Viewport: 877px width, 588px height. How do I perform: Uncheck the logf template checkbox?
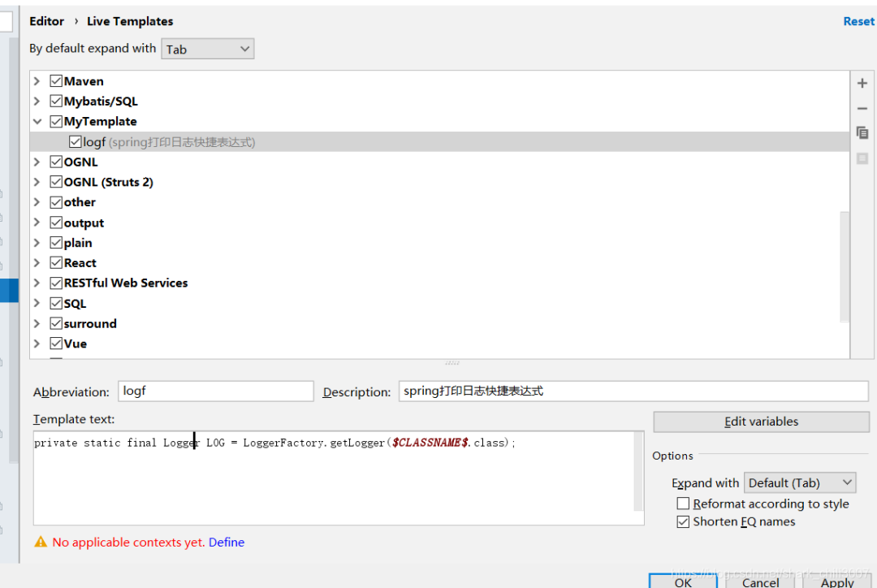coord(76,142)
